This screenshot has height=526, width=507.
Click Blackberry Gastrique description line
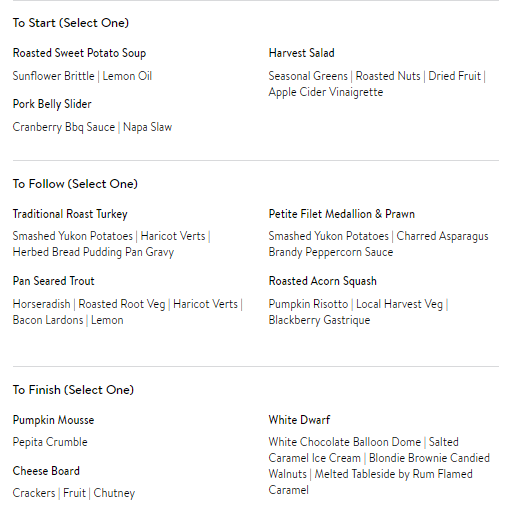(x=319, y=320)
